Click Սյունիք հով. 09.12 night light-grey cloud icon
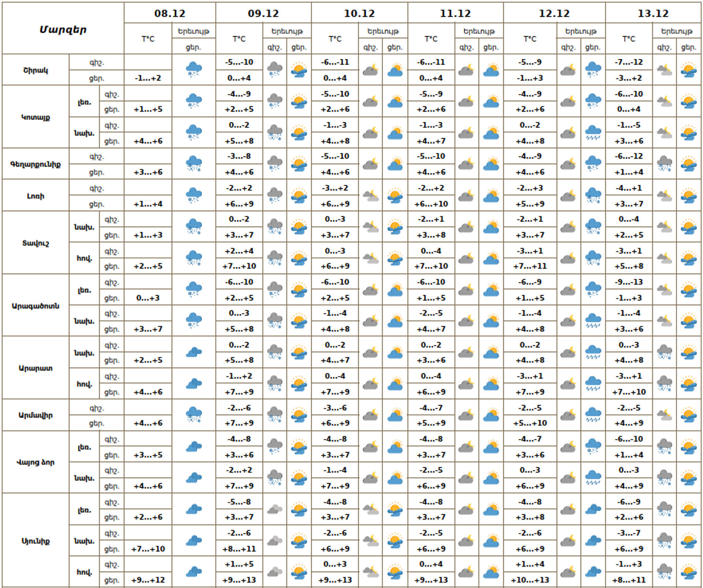Image resolution: width=703 pixels, height=588 pixels. coord(275,572)
